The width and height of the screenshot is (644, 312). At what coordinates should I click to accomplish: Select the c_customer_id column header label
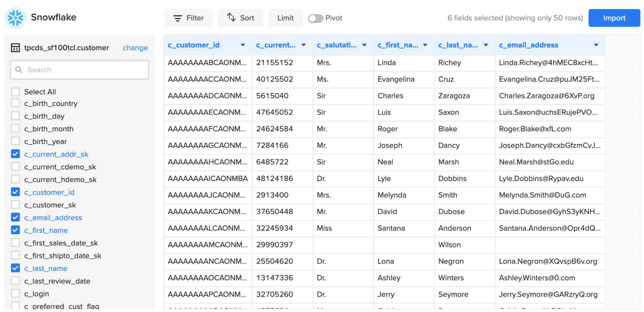click(194, 45)
